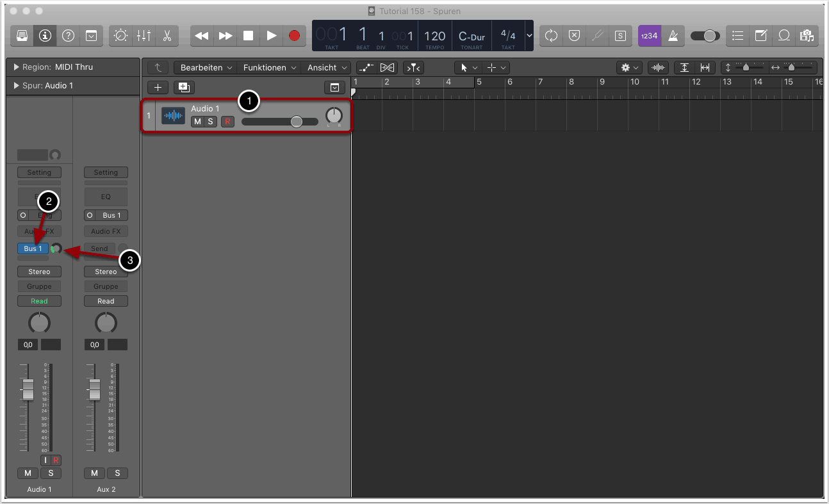
Task: Click the metronome icon
Action: click(673, 36)
